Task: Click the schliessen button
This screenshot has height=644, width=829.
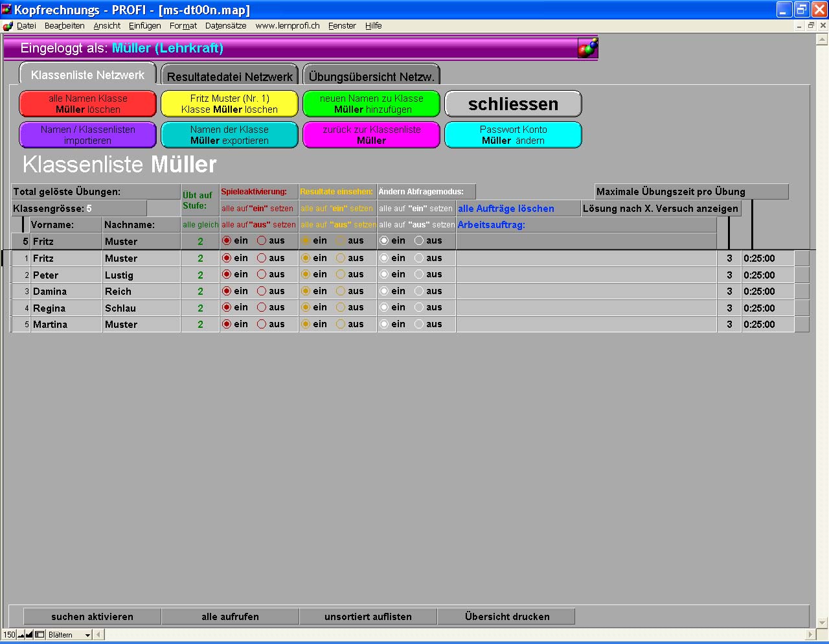Action: click(513, 104)
